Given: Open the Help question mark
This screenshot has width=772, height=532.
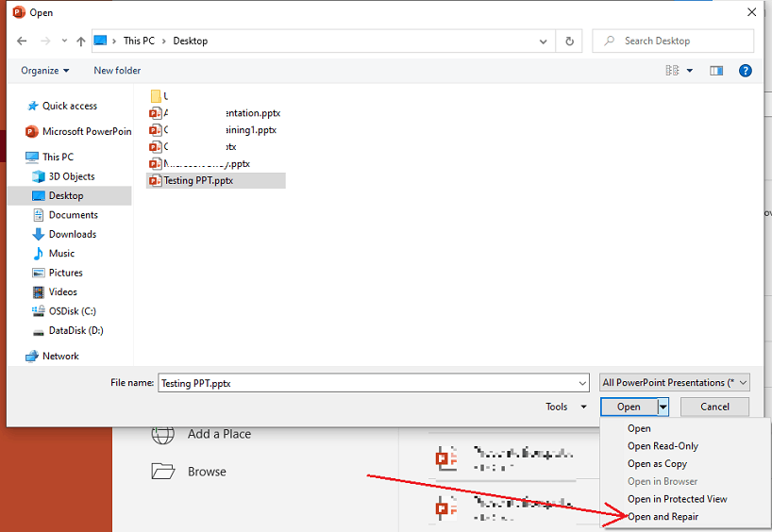Looking at the screenshot, I should [746, 71].
